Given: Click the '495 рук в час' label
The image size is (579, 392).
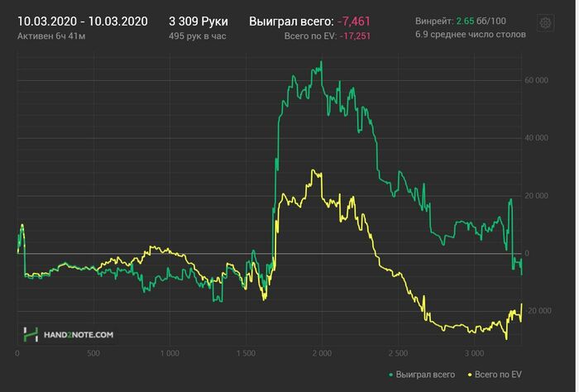Looking at the screenshot, I should 199,36.
